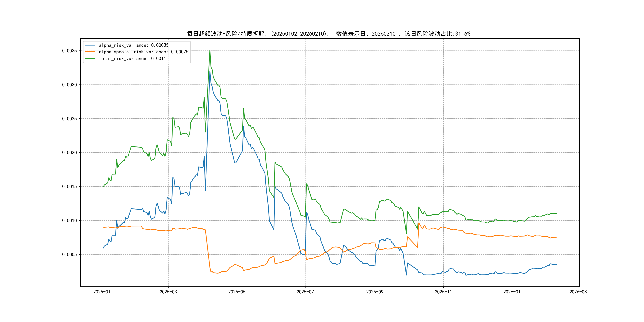
Task: Click the chart title text
Action: click(x=328, y=34)
